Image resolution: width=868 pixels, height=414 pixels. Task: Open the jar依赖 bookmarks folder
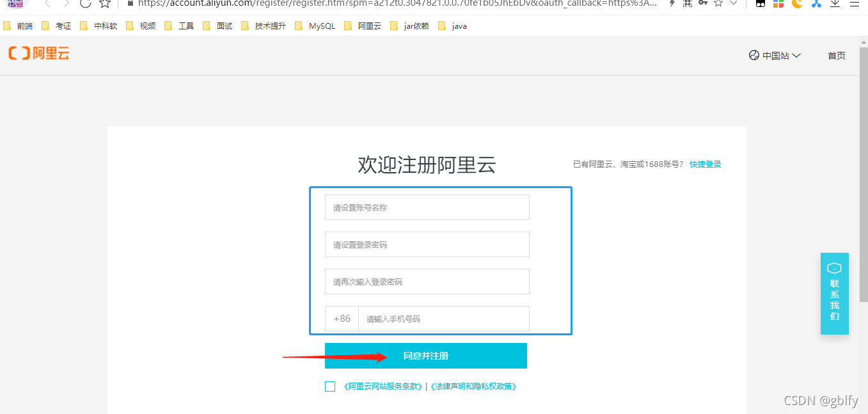point(416,26)
